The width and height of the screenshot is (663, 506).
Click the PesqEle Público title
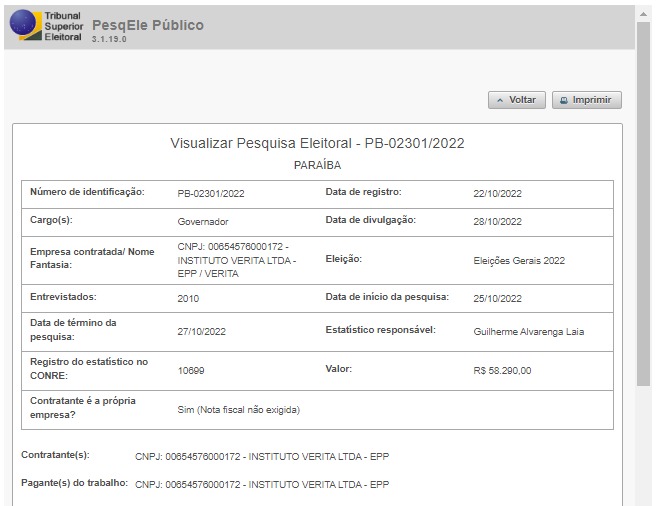147,24
